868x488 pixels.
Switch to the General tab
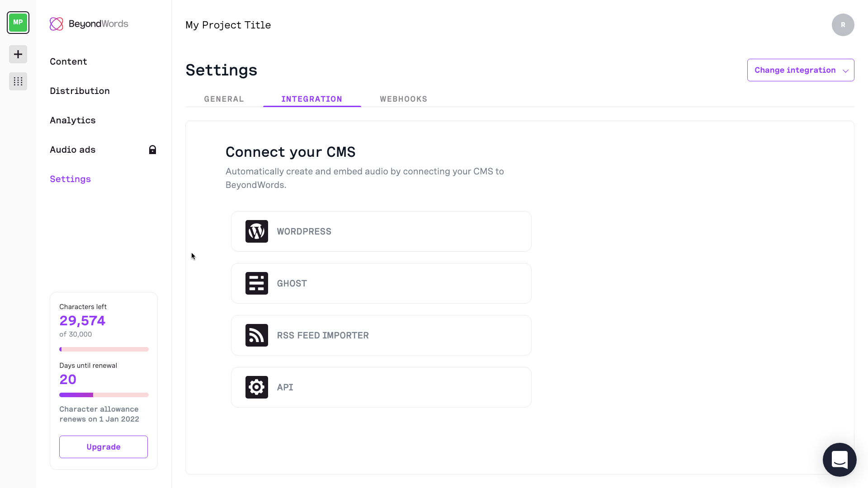coord(224,99)
